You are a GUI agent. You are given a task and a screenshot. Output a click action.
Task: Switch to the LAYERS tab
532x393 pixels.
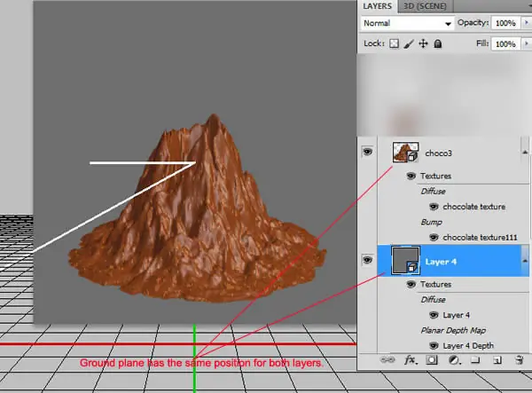click(x=377, y=6)
